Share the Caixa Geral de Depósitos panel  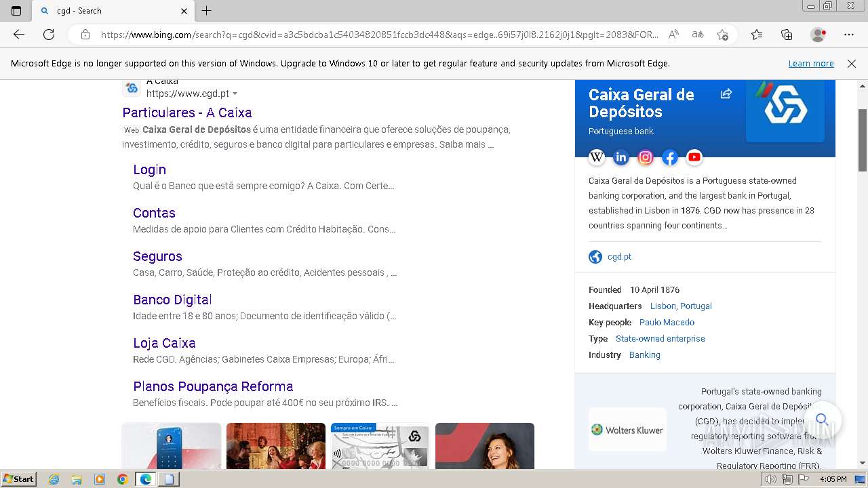point(726,94)
